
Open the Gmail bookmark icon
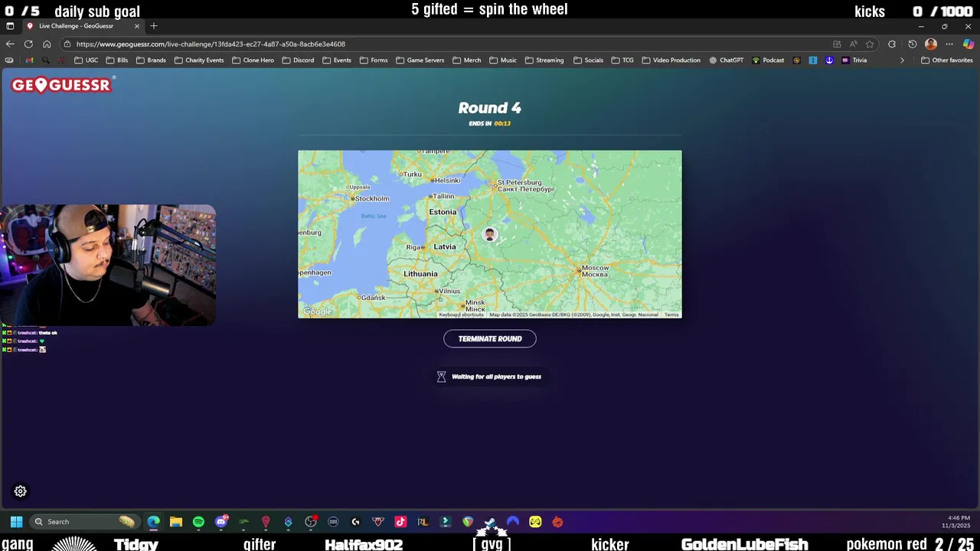pos(29,60)
